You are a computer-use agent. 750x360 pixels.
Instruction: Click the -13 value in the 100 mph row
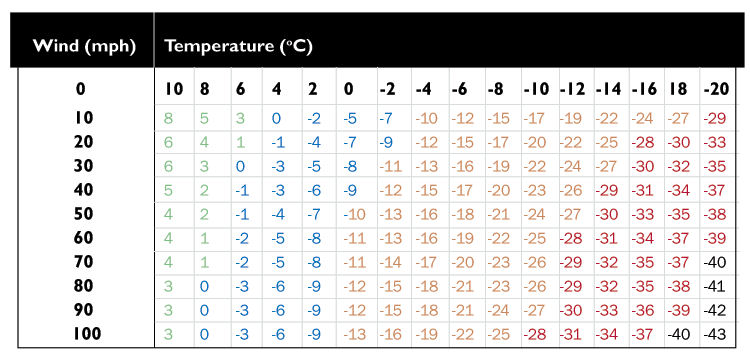pyautogui.click(x=355, y=334)
